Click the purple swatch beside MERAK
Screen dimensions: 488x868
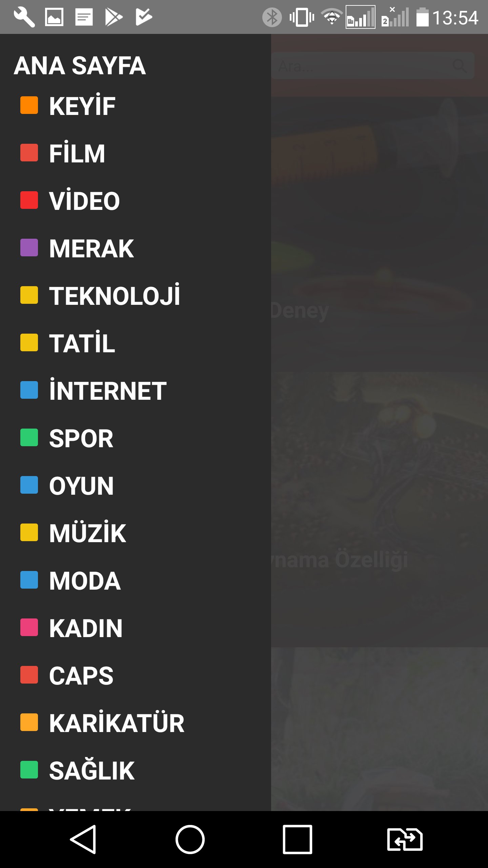pos(29,248)
